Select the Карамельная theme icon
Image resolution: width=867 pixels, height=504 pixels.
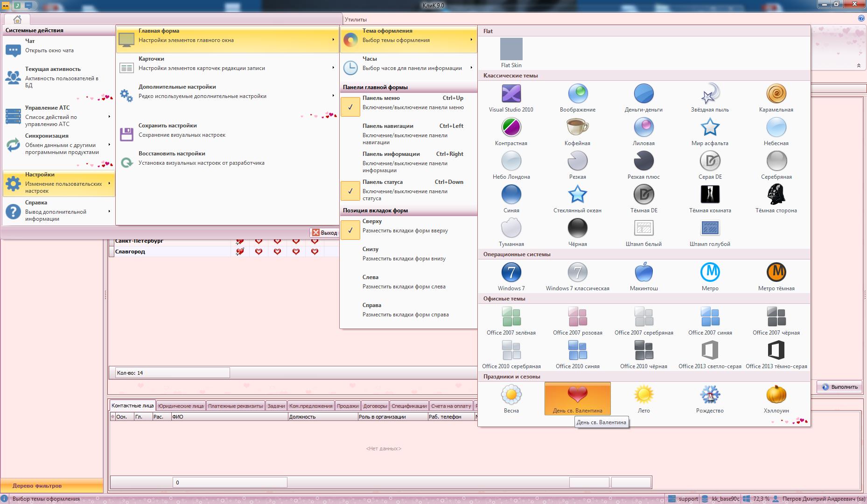tap(776, 94)
